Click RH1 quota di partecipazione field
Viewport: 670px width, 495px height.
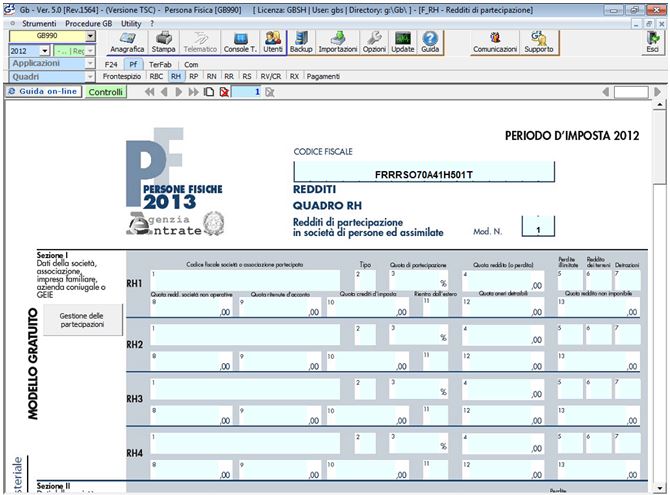click(418, 280)
